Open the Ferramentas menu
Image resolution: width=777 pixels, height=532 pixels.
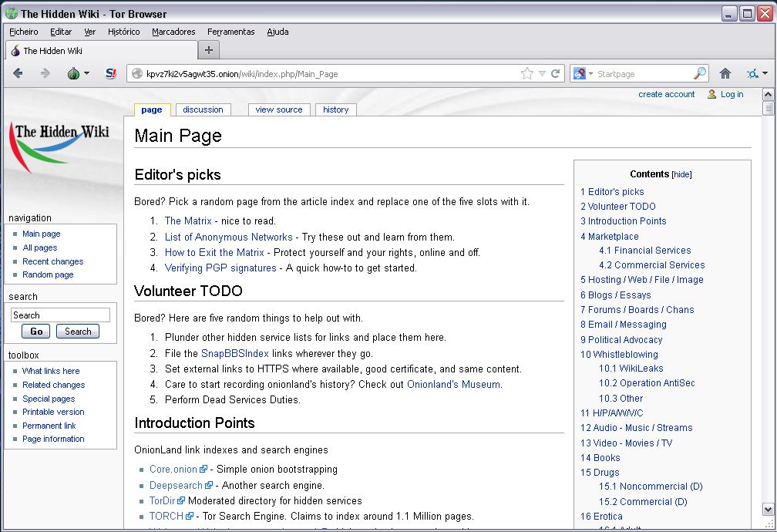[231, 32]
